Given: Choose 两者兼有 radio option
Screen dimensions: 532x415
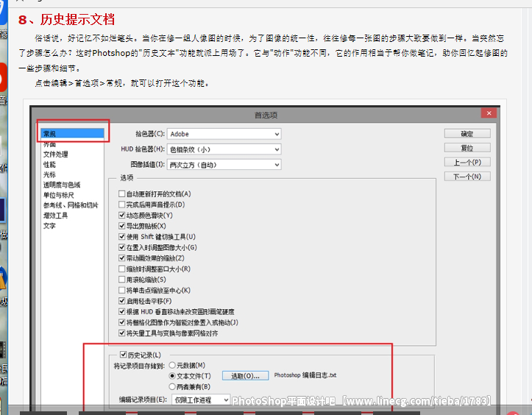Looking at the screenshot, I should coord(172,386).
